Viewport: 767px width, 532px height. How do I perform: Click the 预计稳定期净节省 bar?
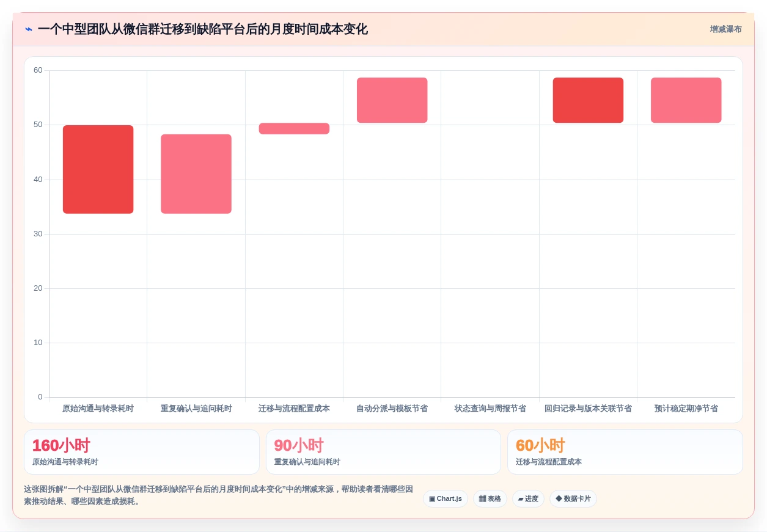[686, 100]
